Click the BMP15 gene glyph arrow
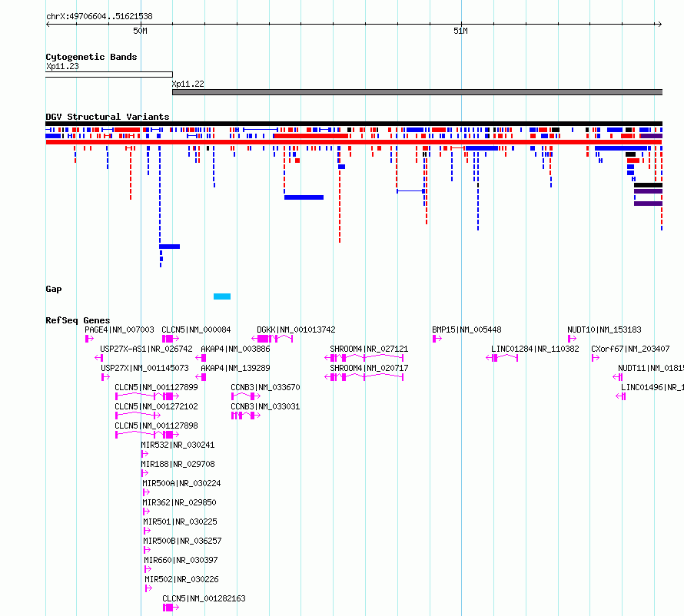 (x=437, y=339)
